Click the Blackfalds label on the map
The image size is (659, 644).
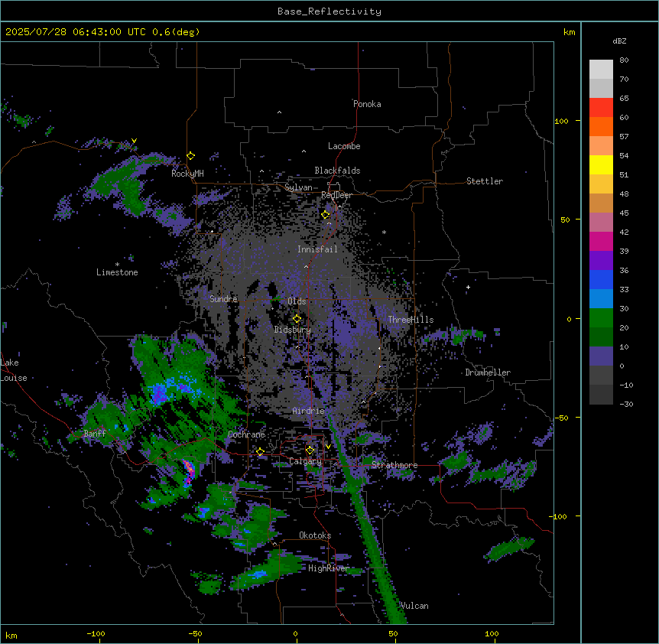[x=337, y=171]
